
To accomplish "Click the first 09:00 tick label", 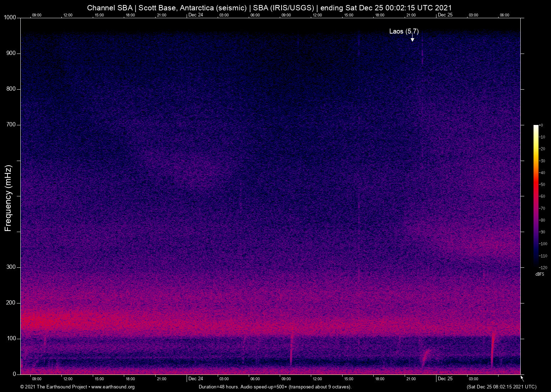I will (x=37, y=15).
